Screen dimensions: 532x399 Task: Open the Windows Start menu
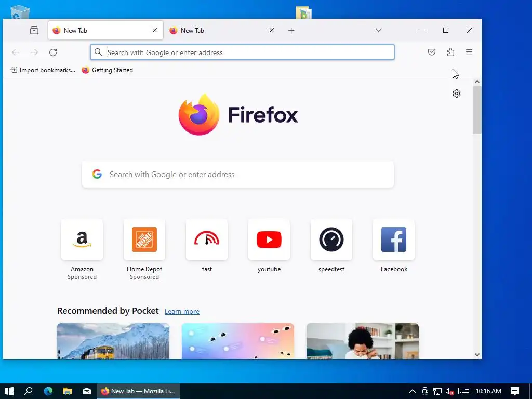tap(9, 391)
